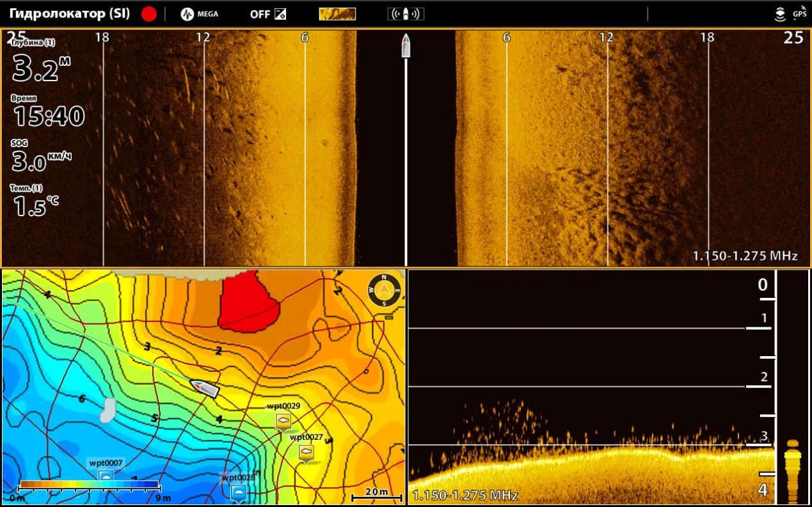Screen dimensions: 812x507
Task: Click the compass north indicator on the chart
Action: click(x=384, y=290)
